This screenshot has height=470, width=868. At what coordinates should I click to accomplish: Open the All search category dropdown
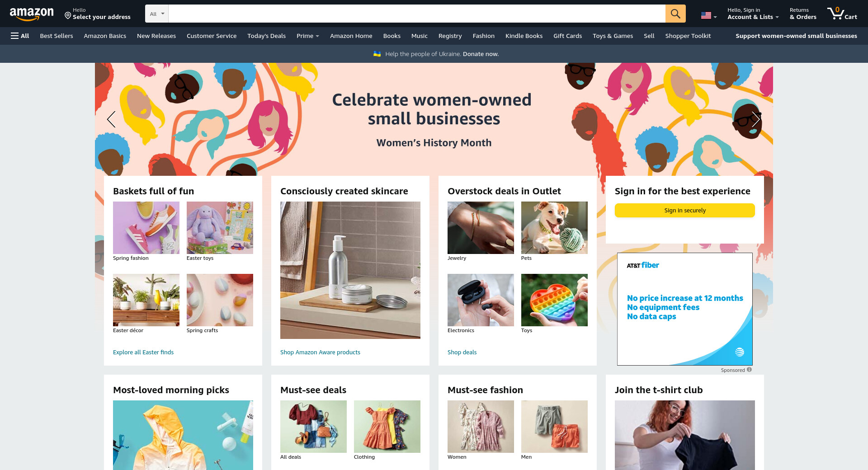157,14
